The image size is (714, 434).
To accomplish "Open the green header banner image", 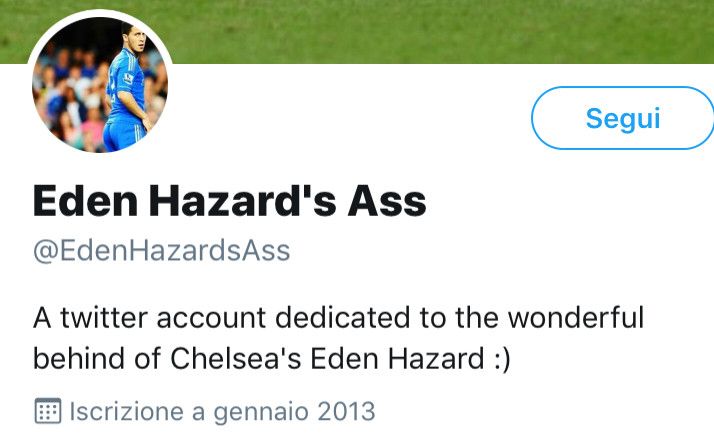I will click(400, 28).
